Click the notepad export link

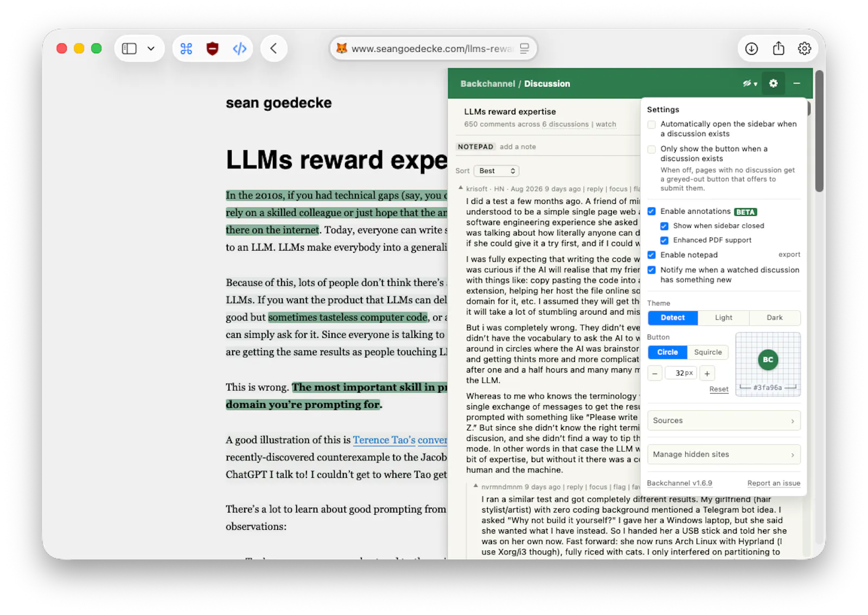[789, 255]
